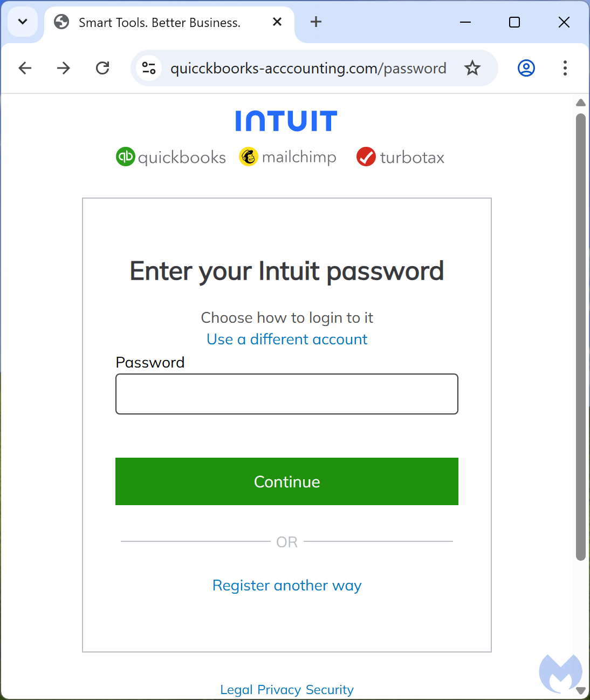Click inside the Password input field

286,394
